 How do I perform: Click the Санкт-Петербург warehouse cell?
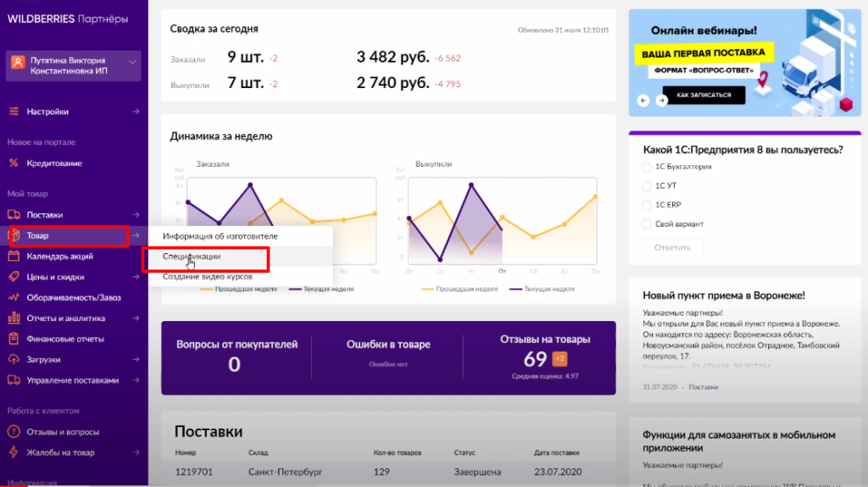[x=285, y=472]
